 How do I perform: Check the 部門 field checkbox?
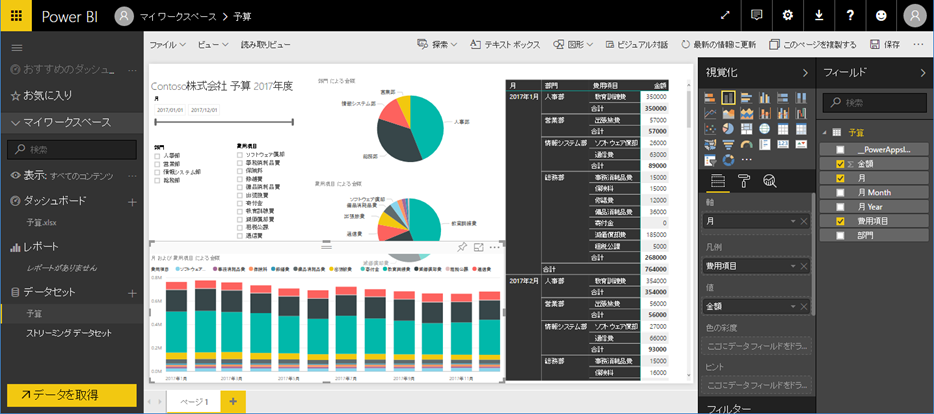coord(840,235)
